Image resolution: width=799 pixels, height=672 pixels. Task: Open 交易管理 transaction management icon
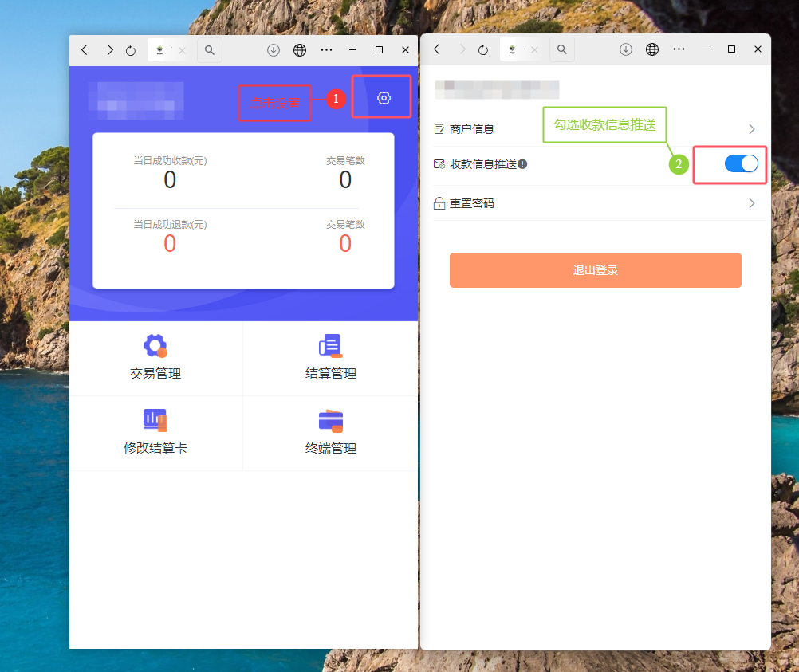(x=155, y=346)
